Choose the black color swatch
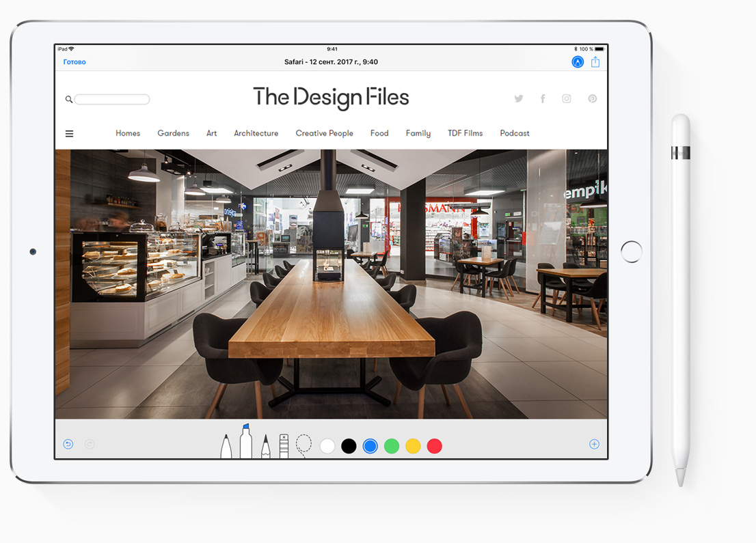The height and width of the screenshot is (543, 756). [349, 446]
